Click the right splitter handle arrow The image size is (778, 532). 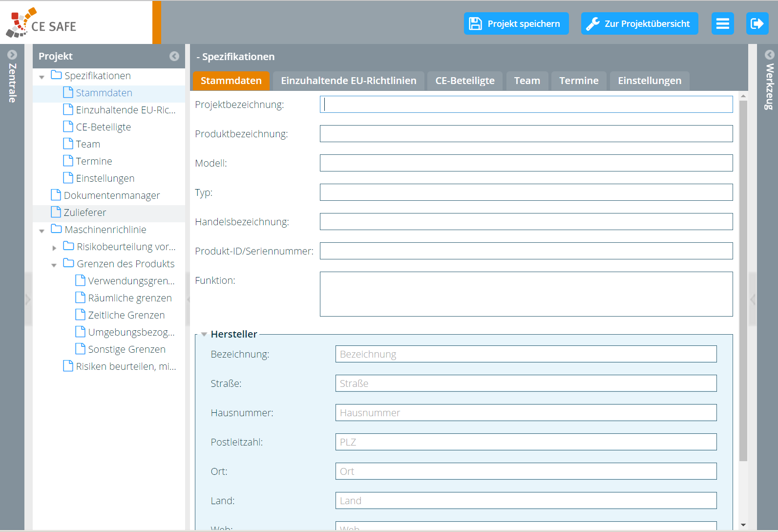tap(753, 299)
